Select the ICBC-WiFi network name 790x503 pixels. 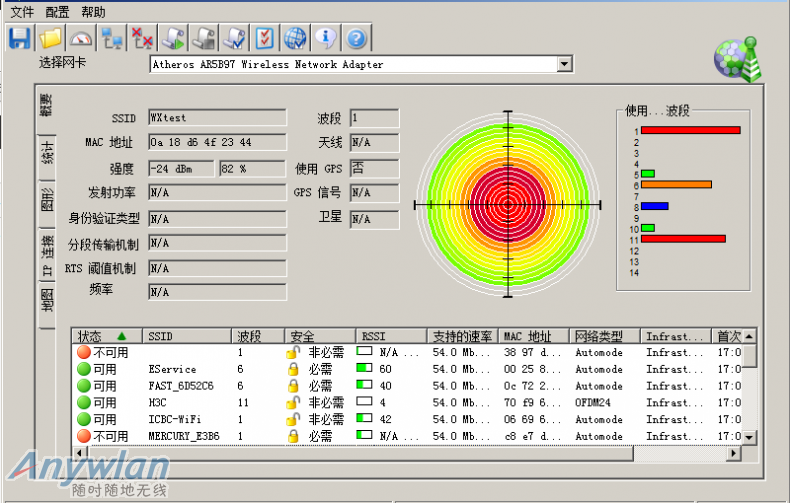(x=175, y=419)
